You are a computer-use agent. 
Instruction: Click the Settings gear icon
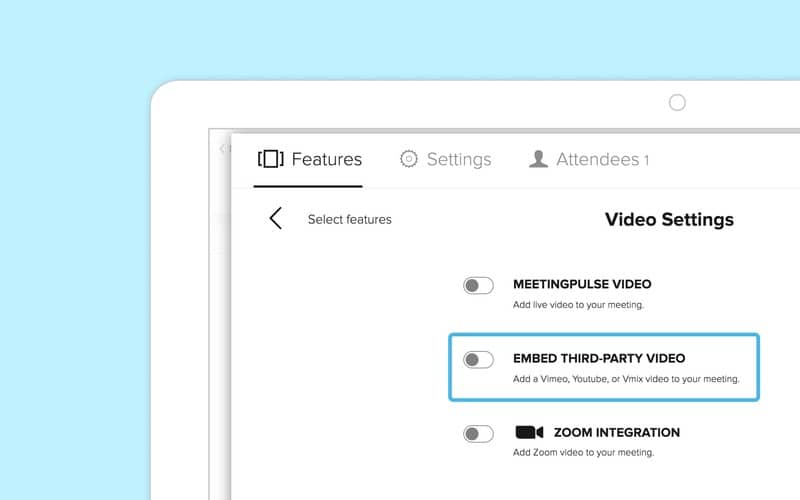point(408,159)
